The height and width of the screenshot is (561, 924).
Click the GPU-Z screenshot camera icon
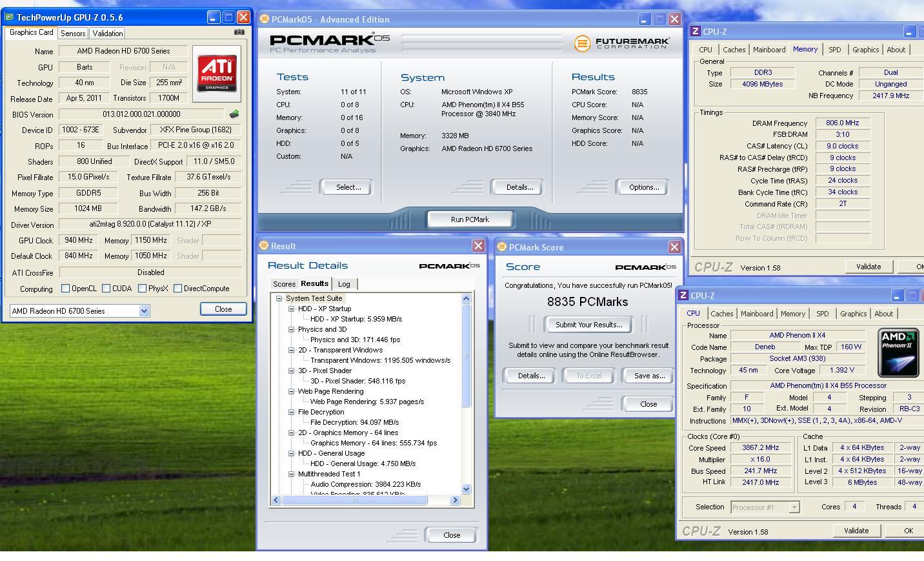[x=239, y=32]
